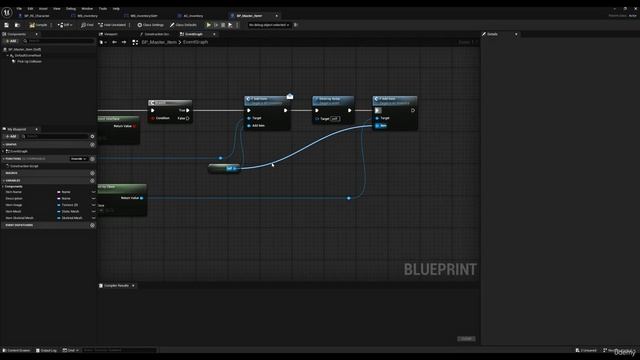Select the Item Name variable
Screen dimensions: 640x360
[14, 192]
